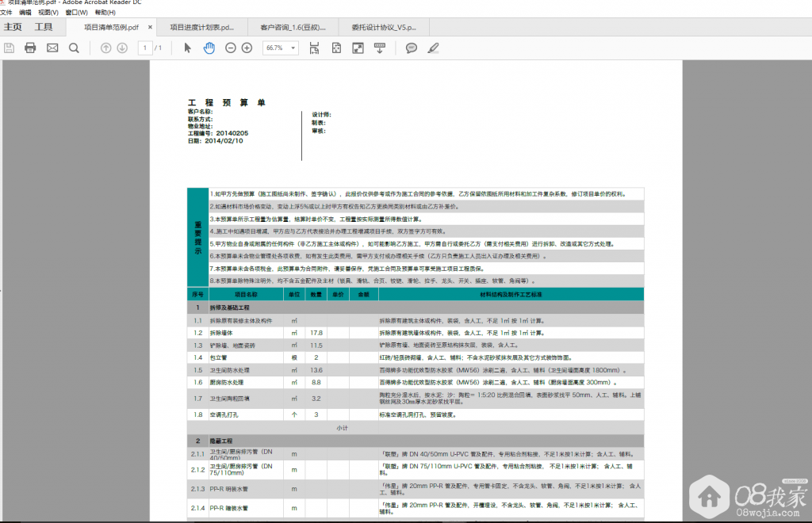Open the 文件 menu
The image size is (812, 523).
(6, 13)
